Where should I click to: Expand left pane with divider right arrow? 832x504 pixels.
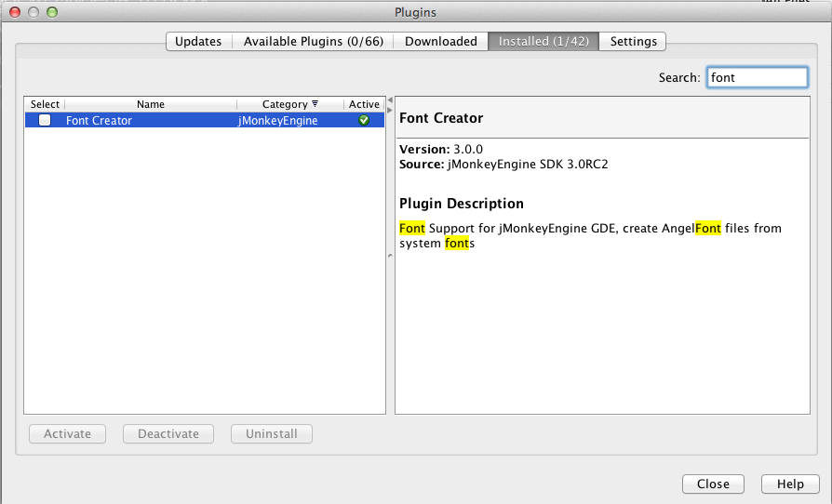click(x=390, y=111)
